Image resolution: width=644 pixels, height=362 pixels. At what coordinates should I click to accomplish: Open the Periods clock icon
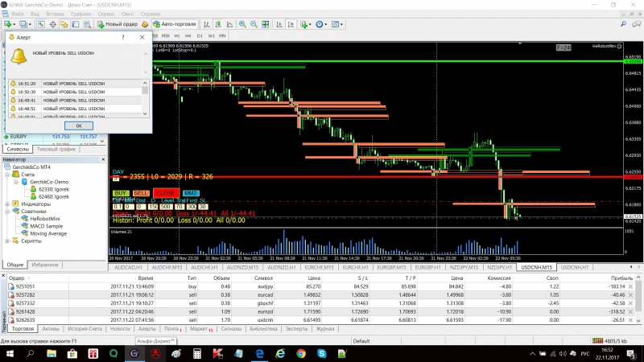click(x=319, y=25)
